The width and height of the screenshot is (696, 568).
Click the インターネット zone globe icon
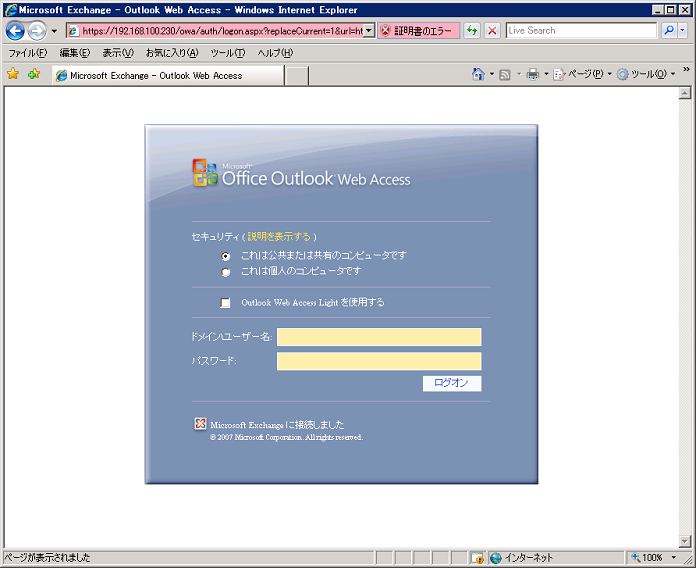496,558
